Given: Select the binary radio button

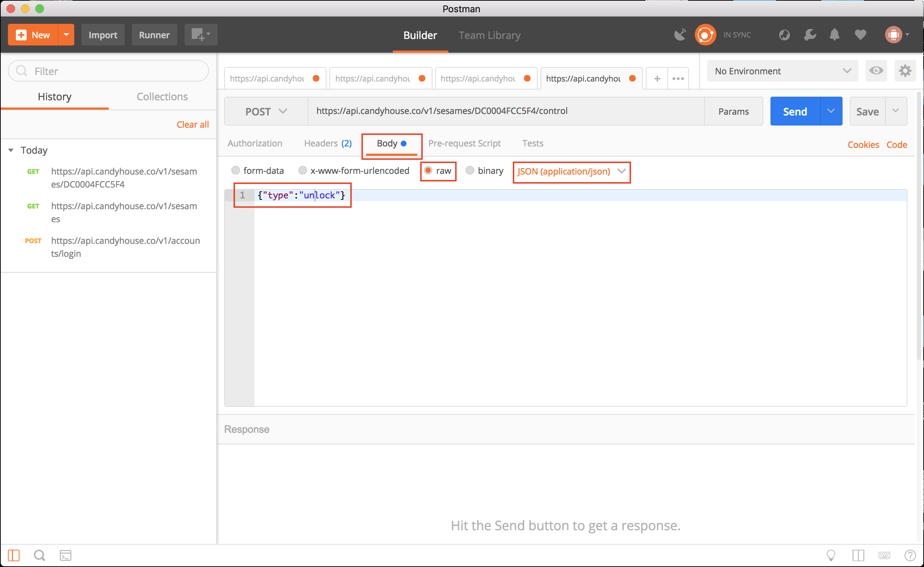Looking at the screenshot, I should tap(470, 170).
